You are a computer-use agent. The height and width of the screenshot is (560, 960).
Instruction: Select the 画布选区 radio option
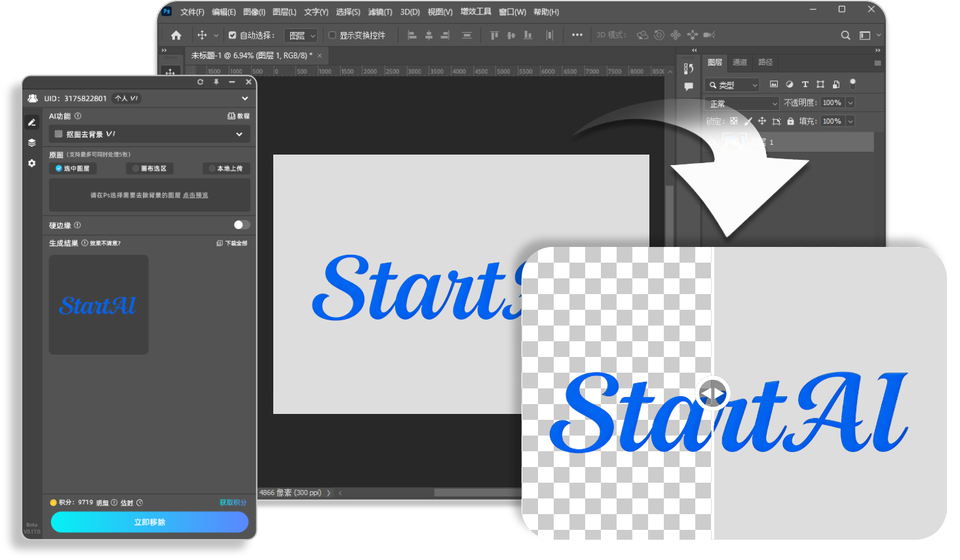click(x=149, y=168)
